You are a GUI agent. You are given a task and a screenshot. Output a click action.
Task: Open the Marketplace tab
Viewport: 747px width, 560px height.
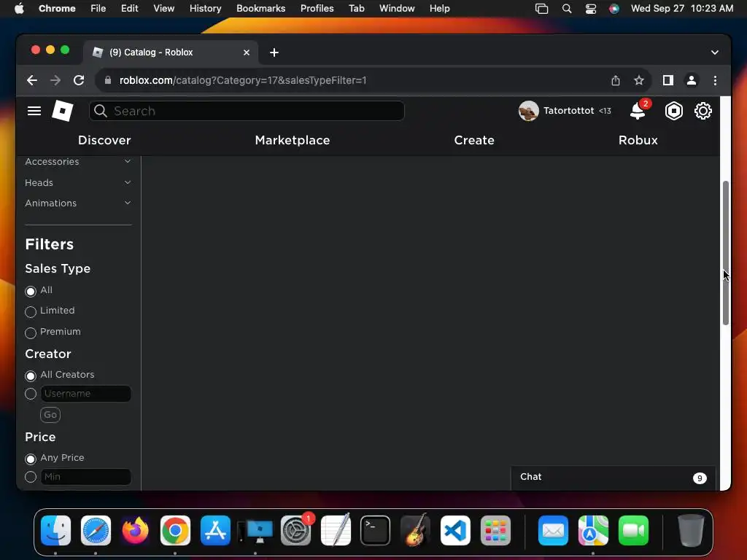point(293,140)
